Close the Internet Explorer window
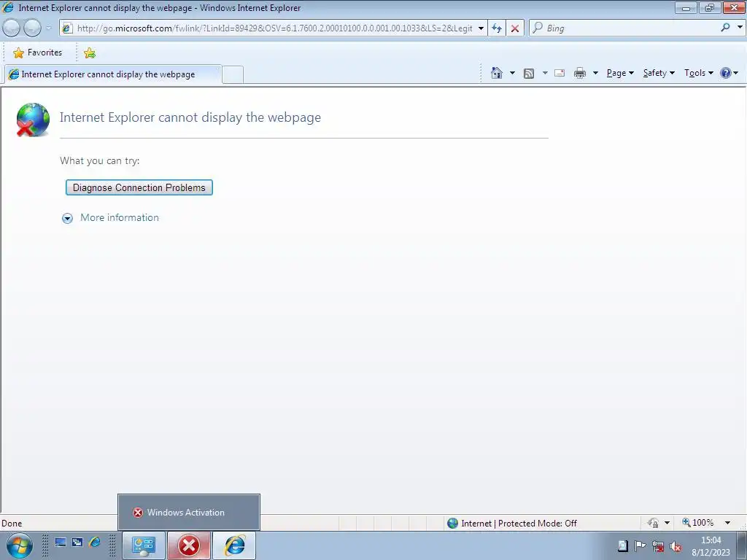The image size is (747, 560). coord(734,7)
